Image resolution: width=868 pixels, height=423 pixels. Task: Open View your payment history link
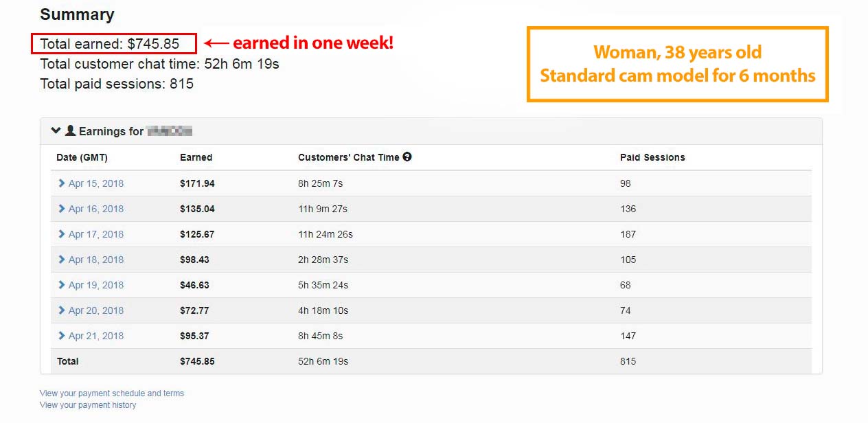(88, 405)
